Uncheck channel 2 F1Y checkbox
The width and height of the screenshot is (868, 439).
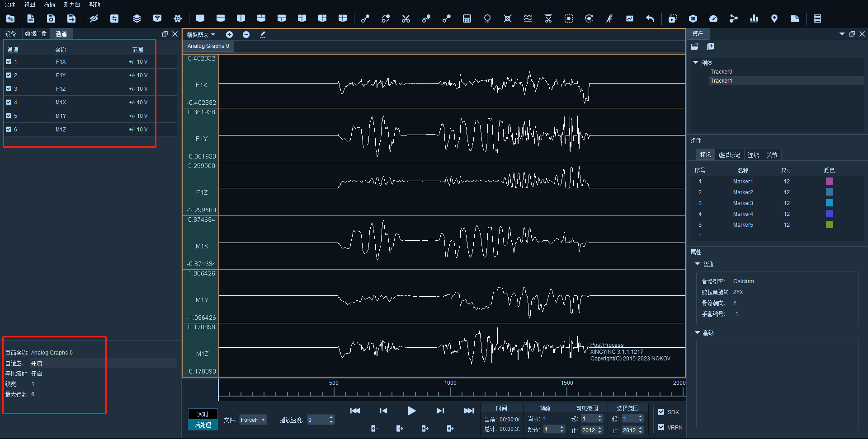[9, 75]
